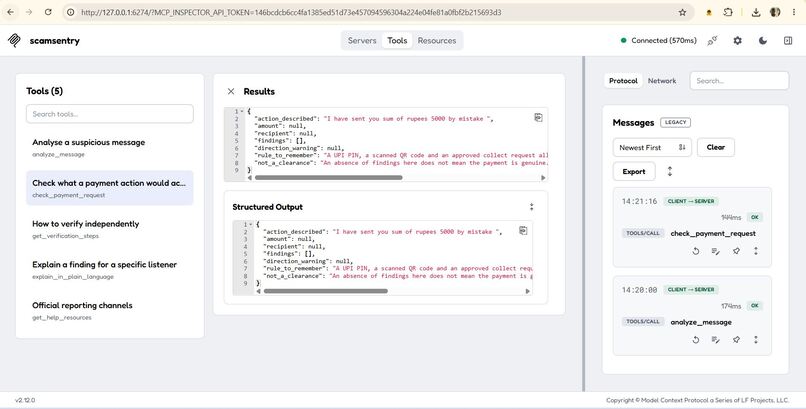806x409 pixels.
Task: Click the LEGACY badge beside Messages
Action: click(x=675, y=122)
